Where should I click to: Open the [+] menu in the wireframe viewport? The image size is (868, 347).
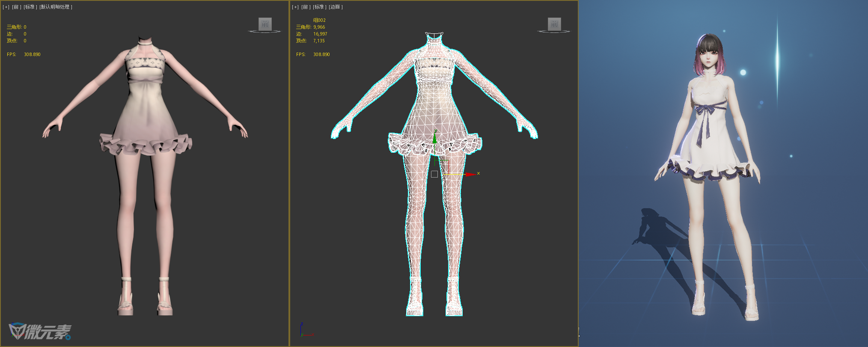(295, 7)
